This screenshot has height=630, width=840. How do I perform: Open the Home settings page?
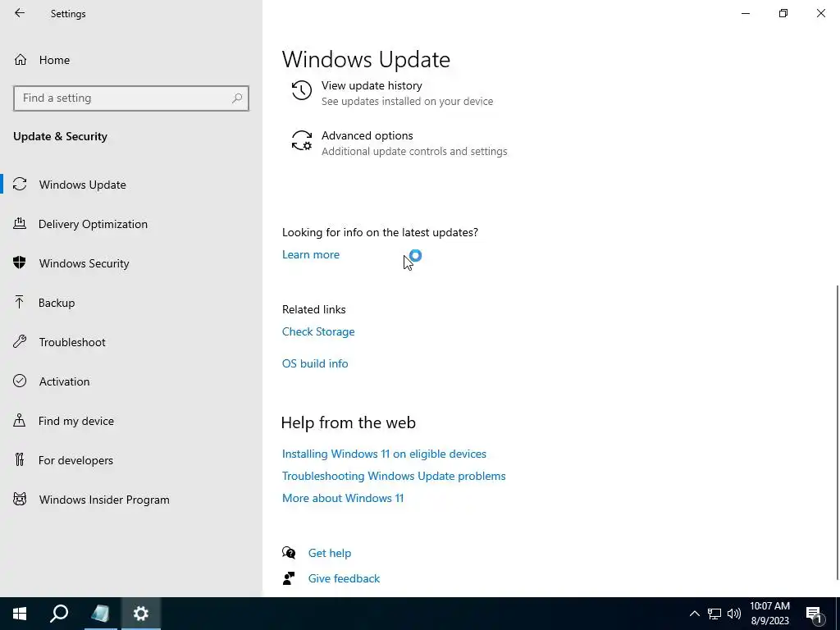pyautogui.click(x=54, y=60)
